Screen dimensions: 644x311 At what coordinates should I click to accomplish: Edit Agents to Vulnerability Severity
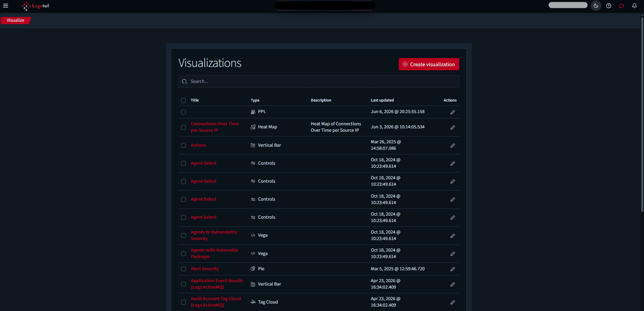tap(453, 236)
